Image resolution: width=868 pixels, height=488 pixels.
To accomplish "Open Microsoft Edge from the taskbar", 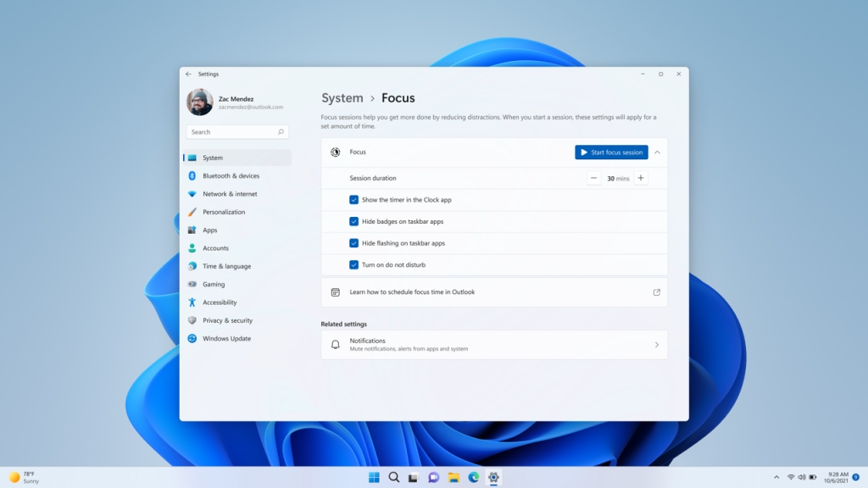I will point(473,477).
